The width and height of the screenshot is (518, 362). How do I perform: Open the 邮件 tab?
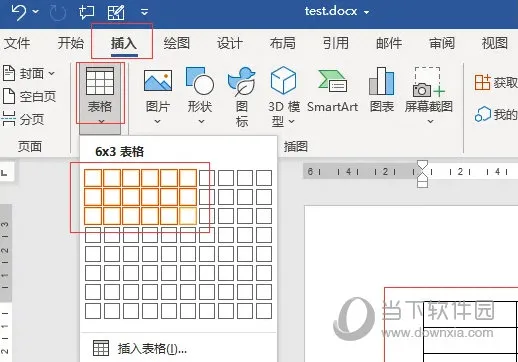coord(389,43)
